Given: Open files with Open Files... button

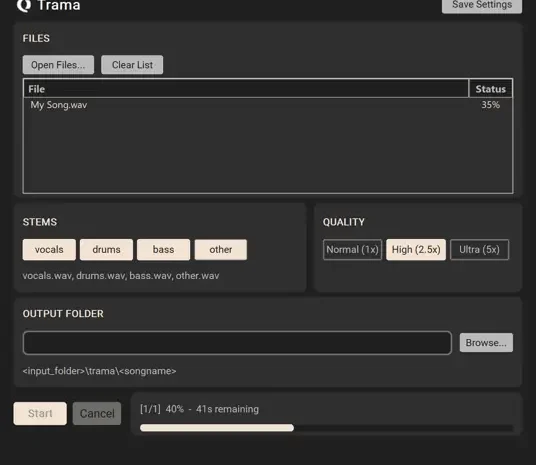Looking at the screenshot, I should [x=58, y=65].
